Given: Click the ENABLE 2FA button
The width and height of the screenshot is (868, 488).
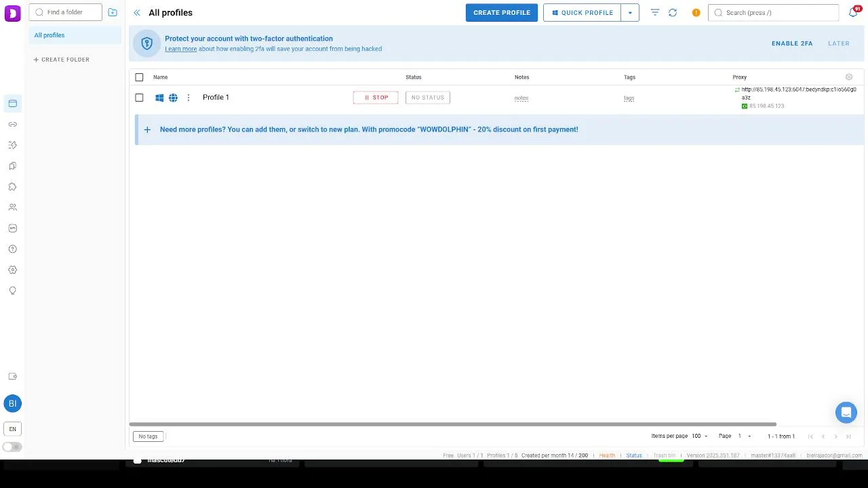Looking at the screenshot, I should click(x=792, y=43).
